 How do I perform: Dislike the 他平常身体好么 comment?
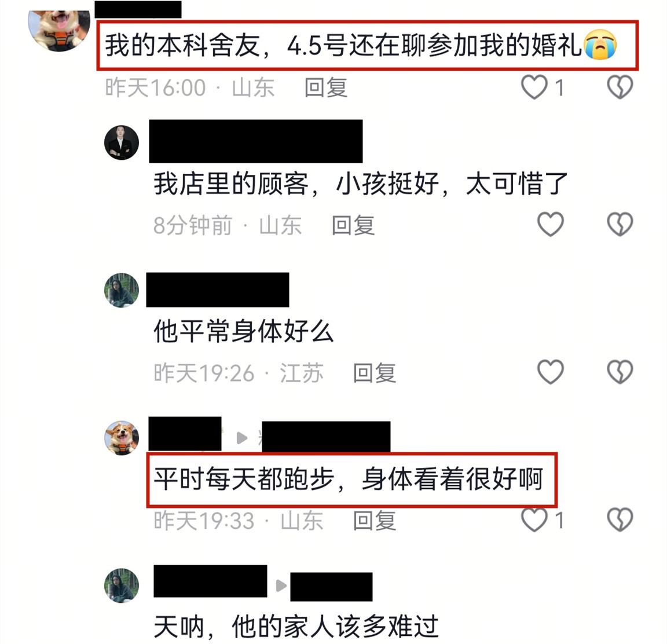pos(620,372)
